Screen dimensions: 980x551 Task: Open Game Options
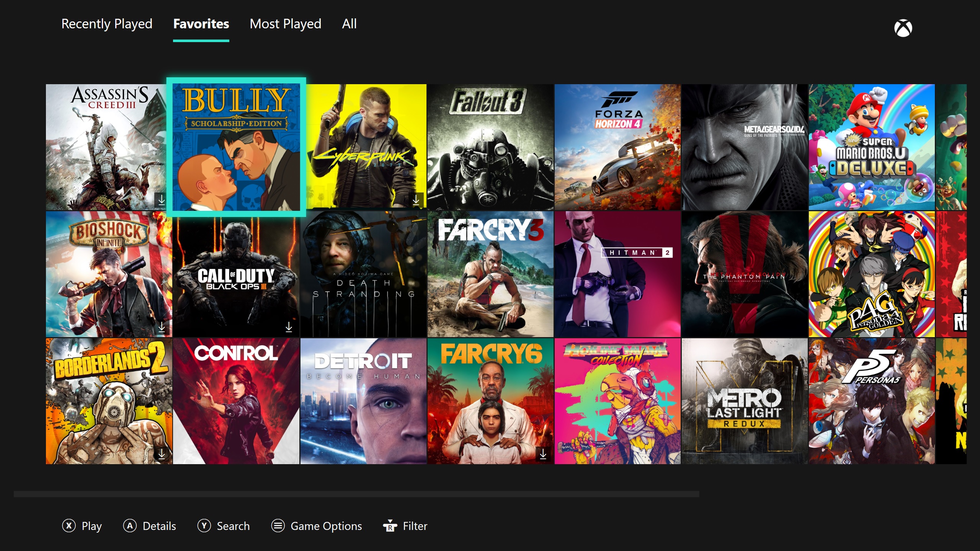pos(326,526)
